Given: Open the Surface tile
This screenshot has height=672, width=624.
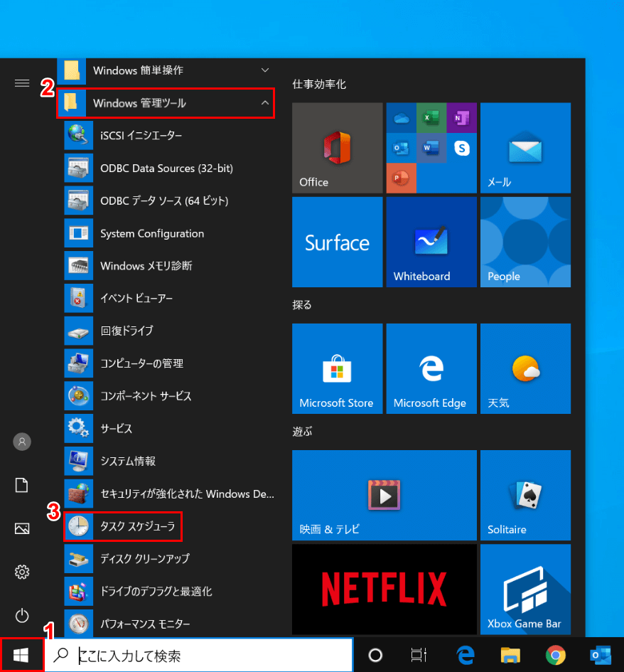Looking at the screenshot, I should (337, 242).
